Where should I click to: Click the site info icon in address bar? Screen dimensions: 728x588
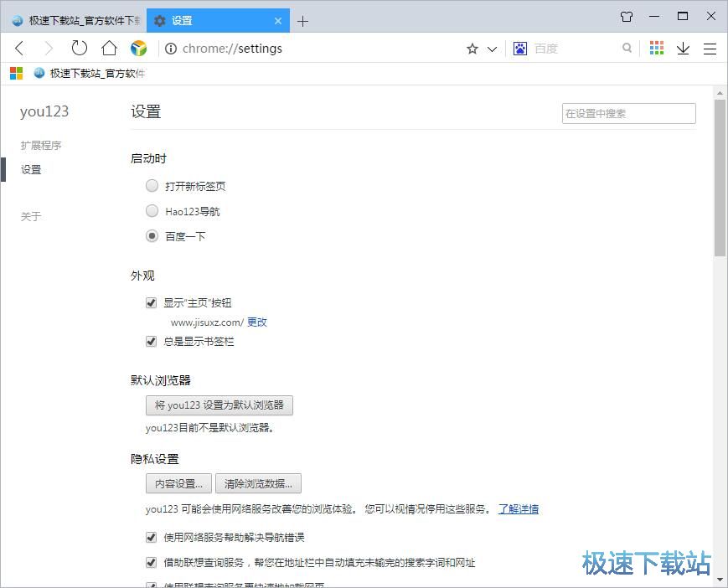[x=171, y=49]
